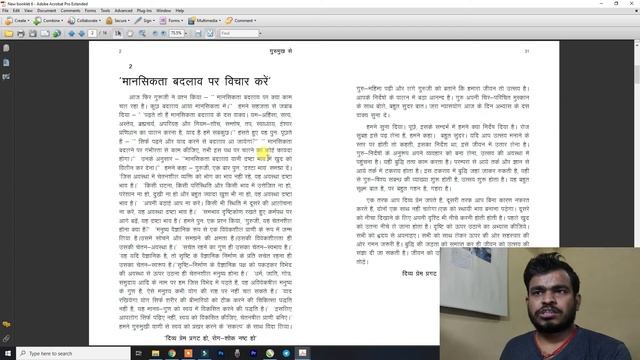The image size is (640, 360).
Task: Go to next page arrow
Action: point(82,33)
